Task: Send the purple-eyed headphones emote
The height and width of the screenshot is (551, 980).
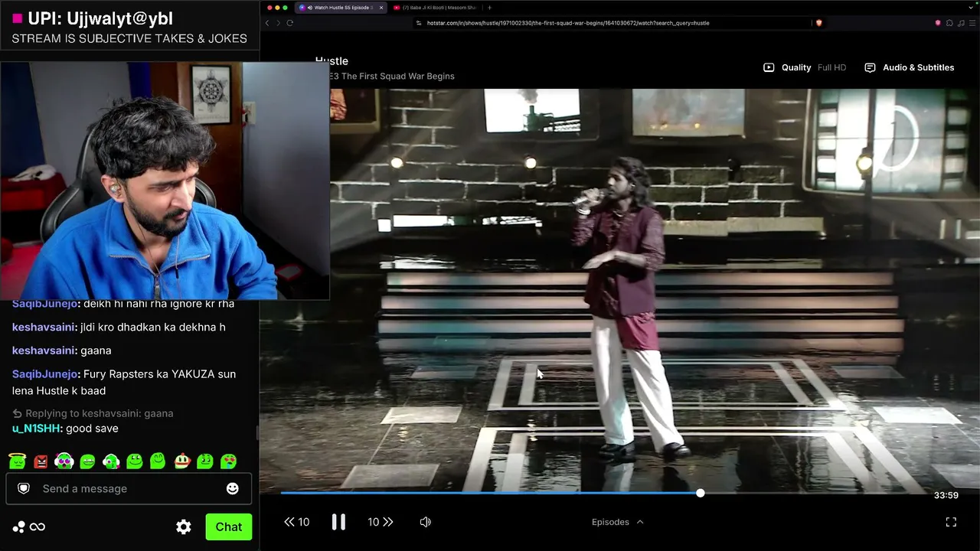Action: [x=64, y=461]
